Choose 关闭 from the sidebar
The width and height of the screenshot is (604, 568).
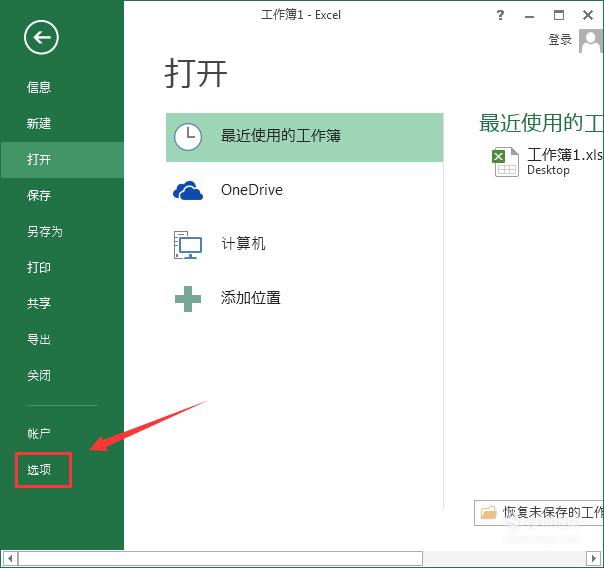pos(39,375)
